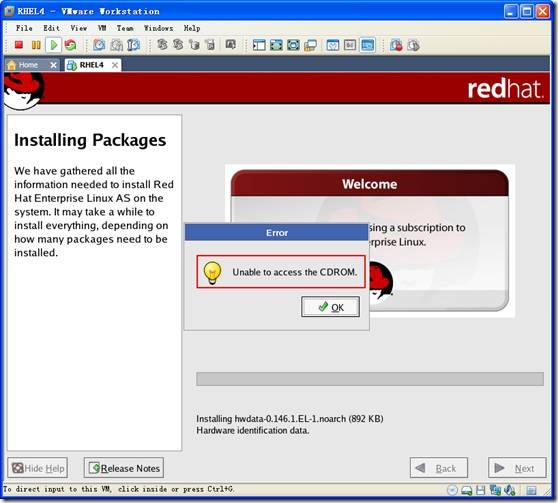Open the Edit menu
Viewport: 558px width, 503px height.
[x=51, y=28]
